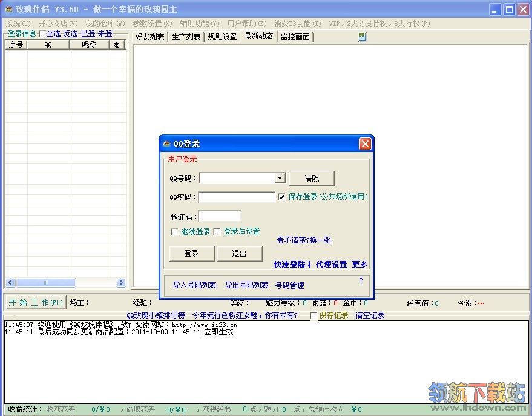Open the 系统 menu
532x416 pixels.
point(18,24)
